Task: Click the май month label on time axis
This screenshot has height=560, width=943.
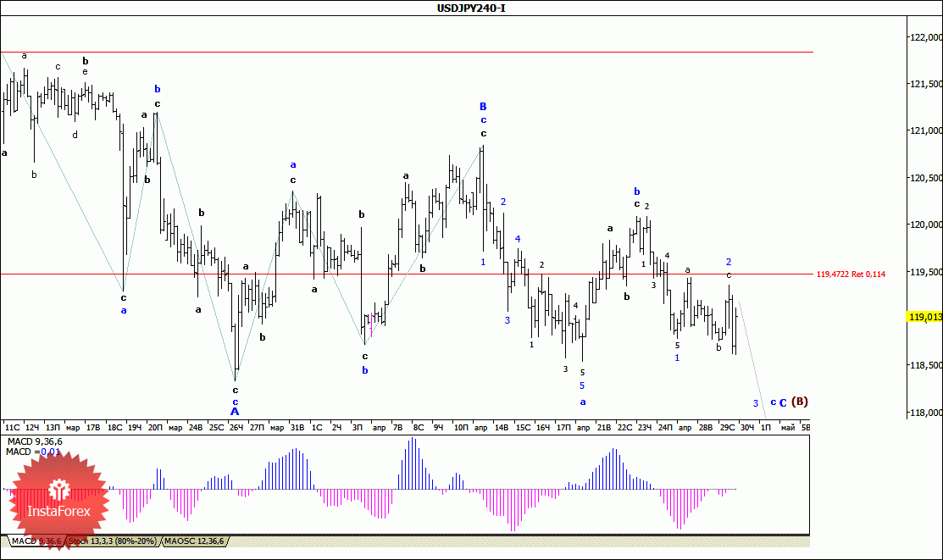Action: click(787, 428)
